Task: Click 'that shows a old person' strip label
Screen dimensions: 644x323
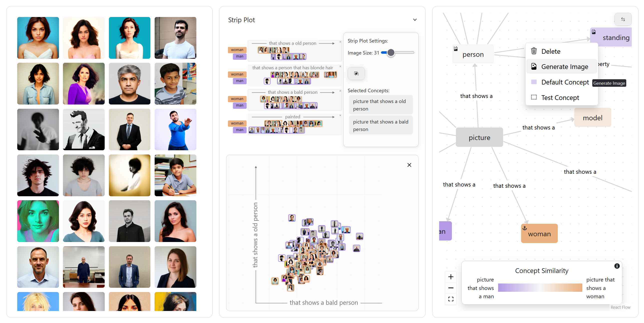Action: point(293,43)
